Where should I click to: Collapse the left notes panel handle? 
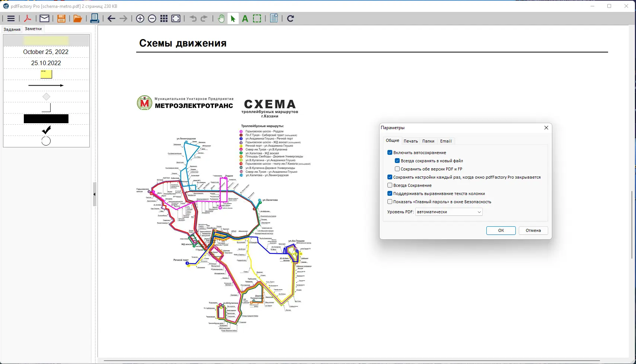pyautogui.click(x=95, y=194)
